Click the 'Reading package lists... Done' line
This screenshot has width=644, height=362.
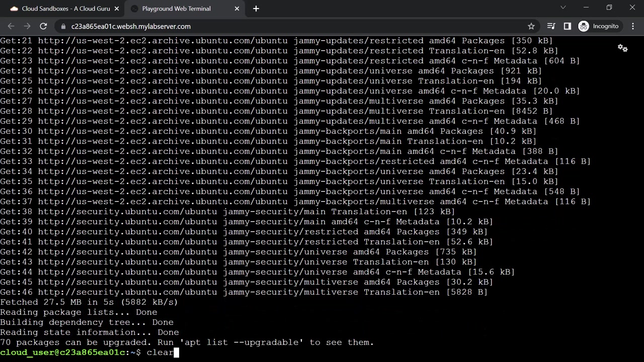click(78, 312)
